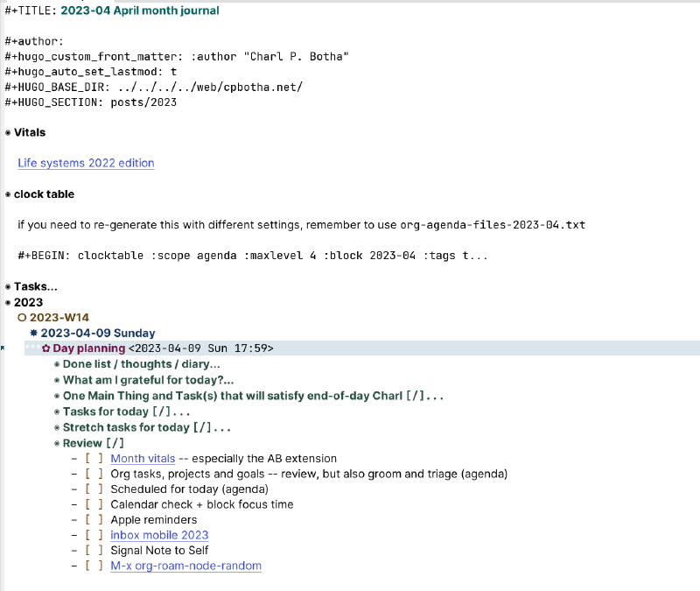This screenshot has width=700, height=591.
Task: Open the Life systems 2022 edition link
Action: pos(85,163)
